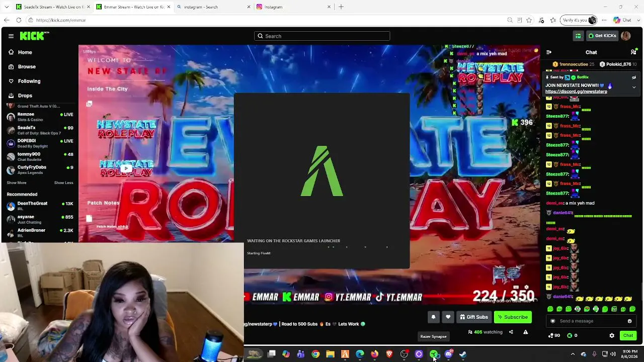Select top gifter 1rennaecutiee in chat
The image size is (644, 362).
tap(574, 64)
